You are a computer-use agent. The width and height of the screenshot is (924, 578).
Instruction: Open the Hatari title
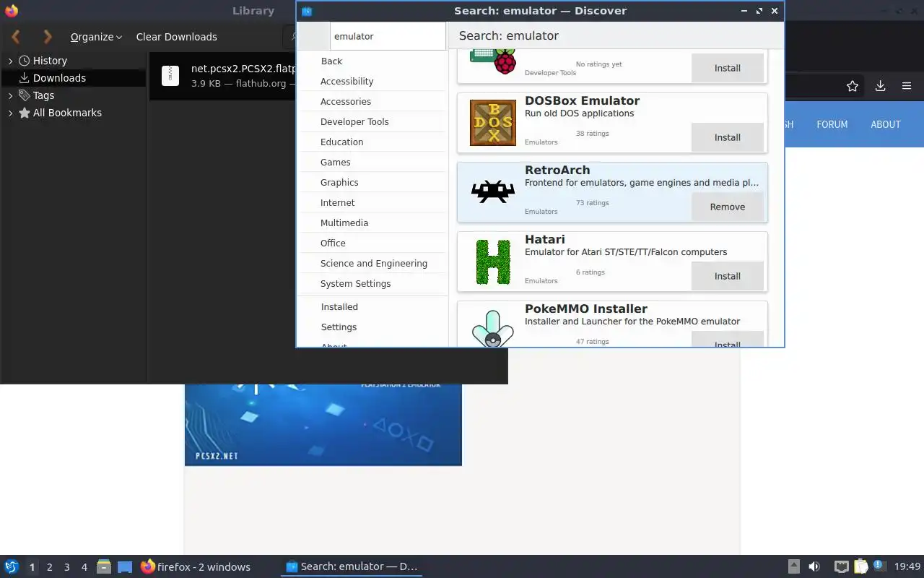click(x=545, y=239)
